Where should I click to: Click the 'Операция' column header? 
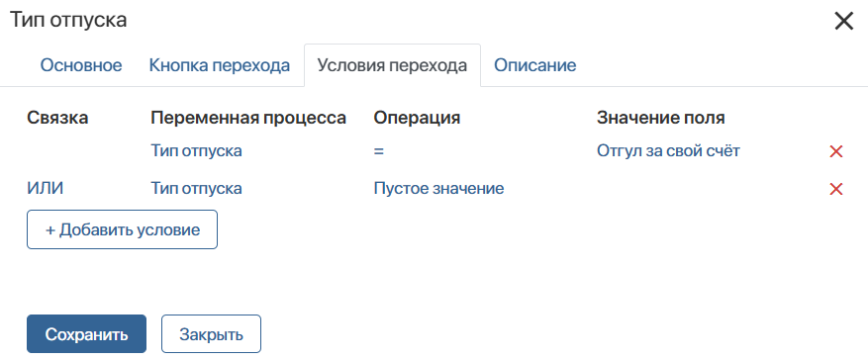[417, 118]
